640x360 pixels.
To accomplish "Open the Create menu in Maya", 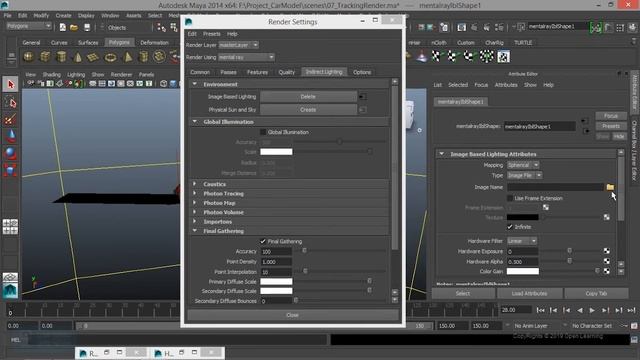I will tap(63, 16).
